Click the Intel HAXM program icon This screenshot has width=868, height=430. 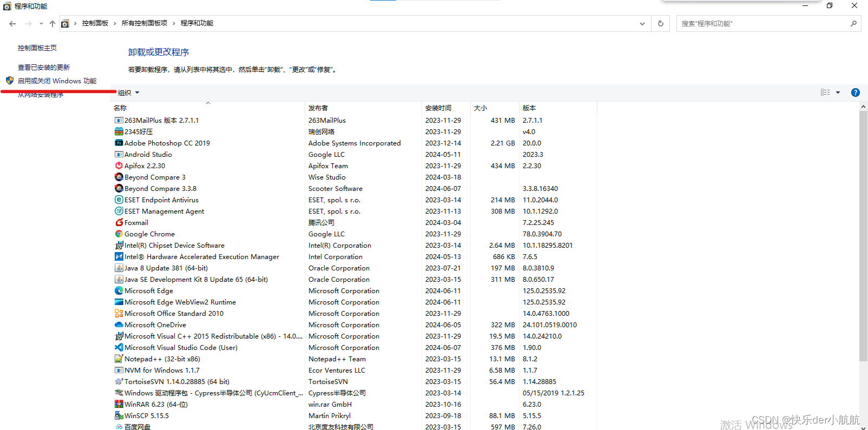click(119, 256)
